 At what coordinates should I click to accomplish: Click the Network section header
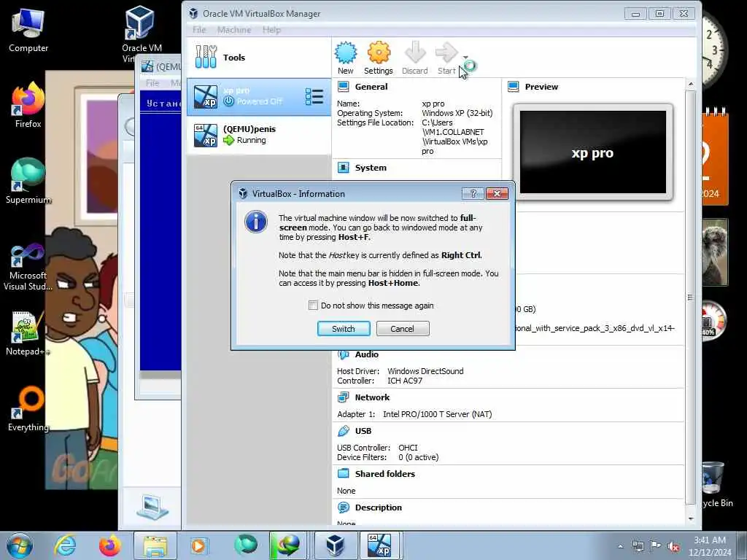click(372, 397)
